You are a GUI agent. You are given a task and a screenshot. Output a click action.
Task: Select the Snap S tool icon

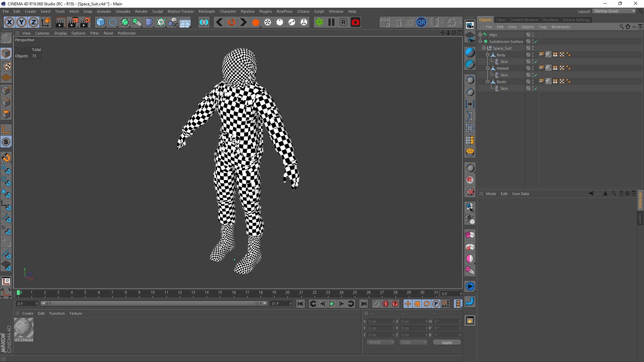coord(6,142)
